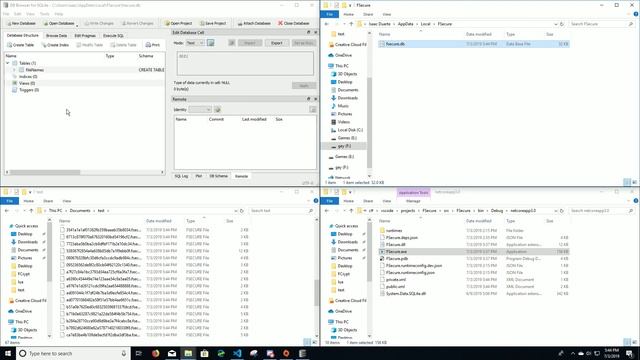
Task: Close the Edit Database Cell panel
Action: 316,32
